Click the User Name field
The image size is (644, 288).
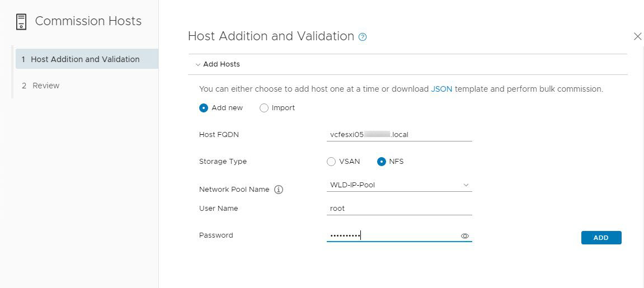tap(399, 209)
